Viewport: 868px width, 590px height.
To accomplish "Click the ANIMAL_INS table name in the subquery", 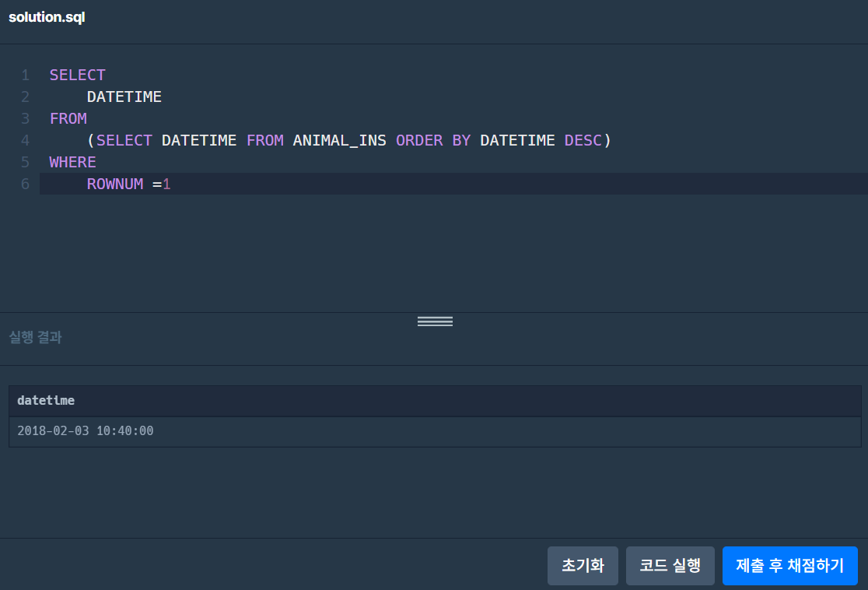I will point(339,140).
